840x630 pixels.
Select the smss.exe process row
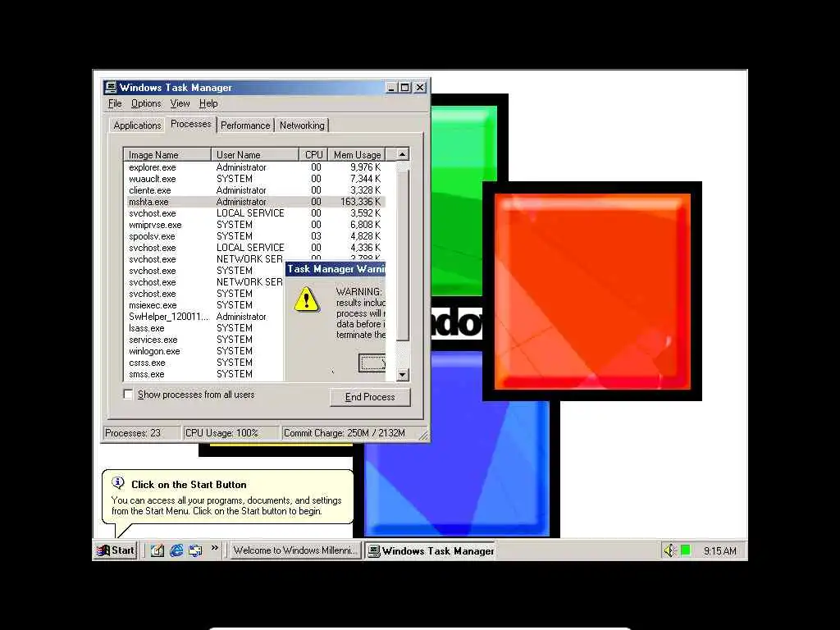[x=204, y=374]
